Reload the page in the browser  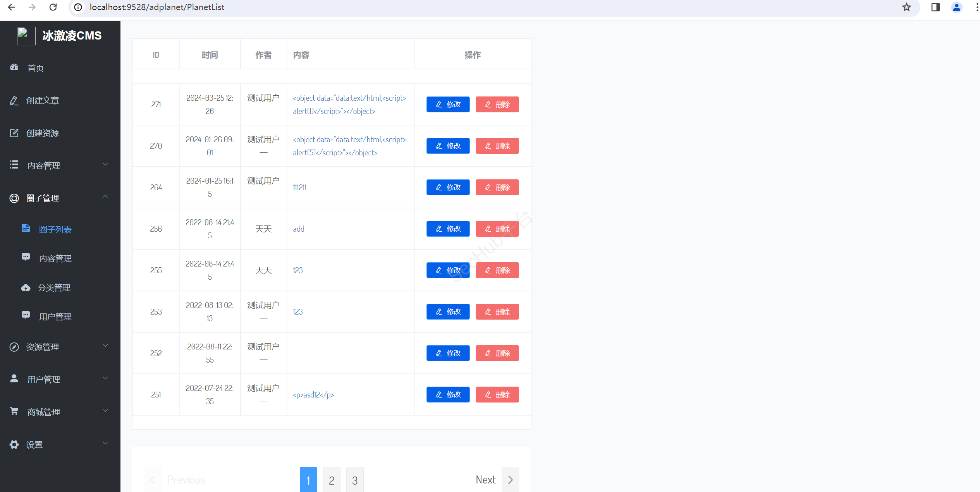pos(53,7)
